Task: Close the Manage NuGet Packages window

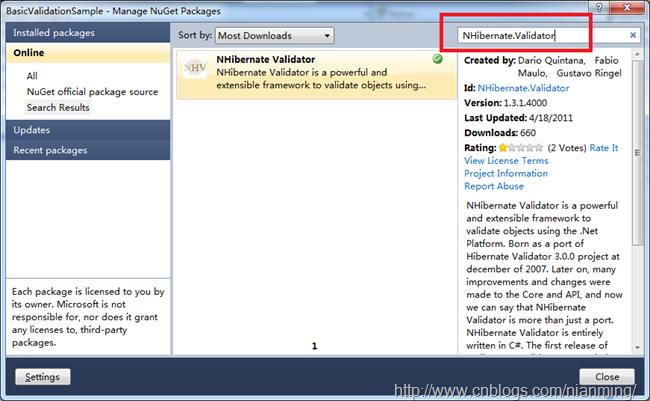Action: pos(627,7)
